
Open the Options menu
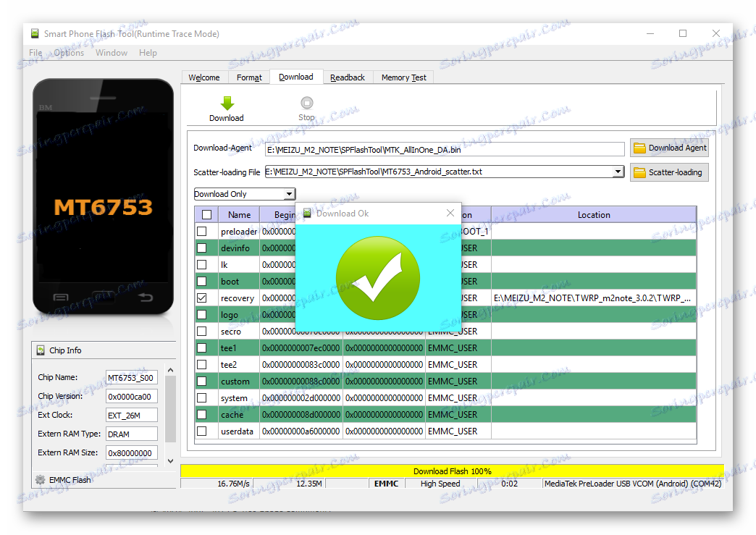coord(69,53)
